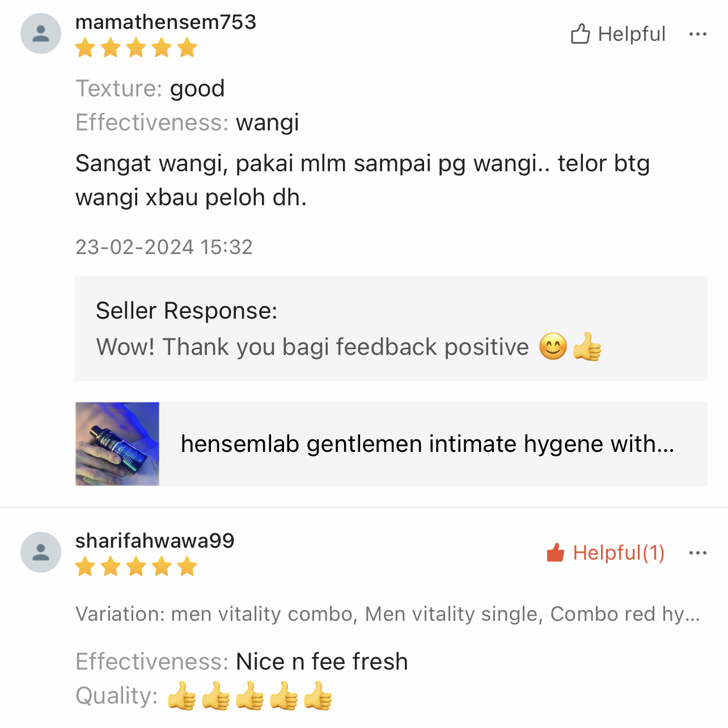This screenshot has width=728, height=728.
Task: Click the Seller Response heading
Action: point(187,311)
